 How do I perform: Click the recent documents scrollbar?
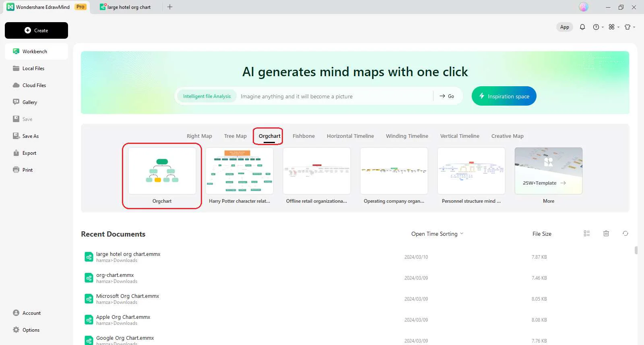(x=636, y=250)
